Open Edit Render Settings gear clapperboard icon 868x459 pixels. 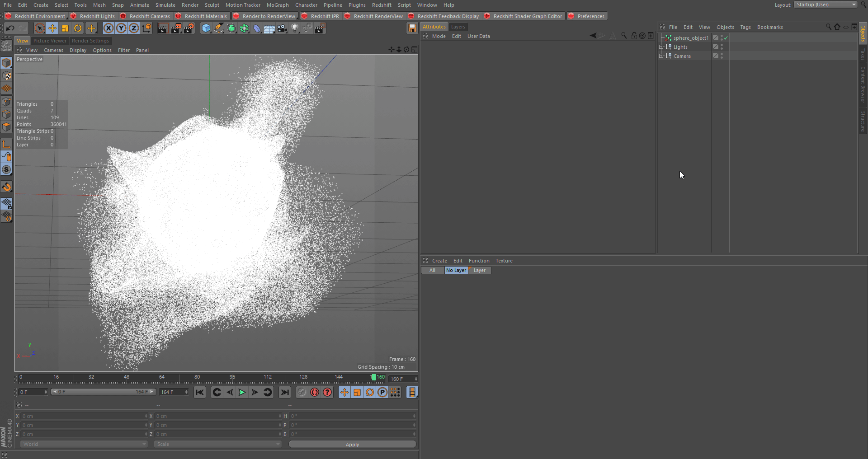pos(189,28)
